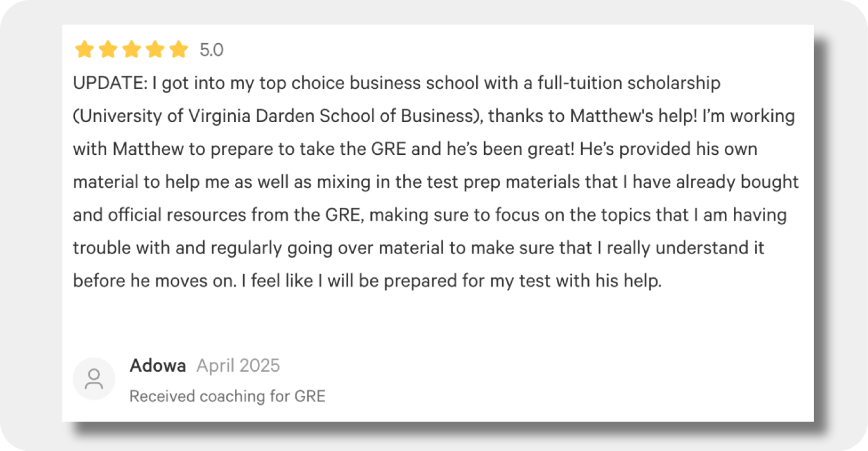Click the phrase "full-tuition scholarship"
Image resolution: width=868 pixels, height=451 pixels.
[629, 83]
